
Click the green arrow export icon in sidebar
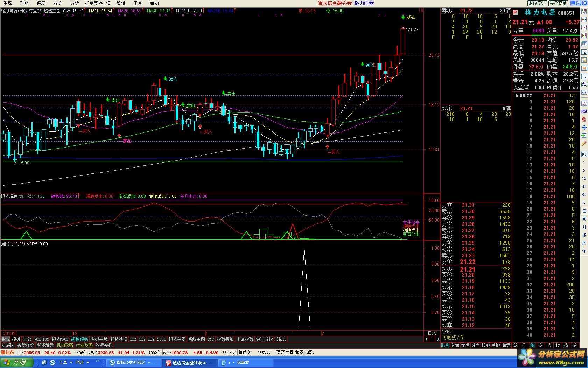pyautogui.click(x=584, y=135)
